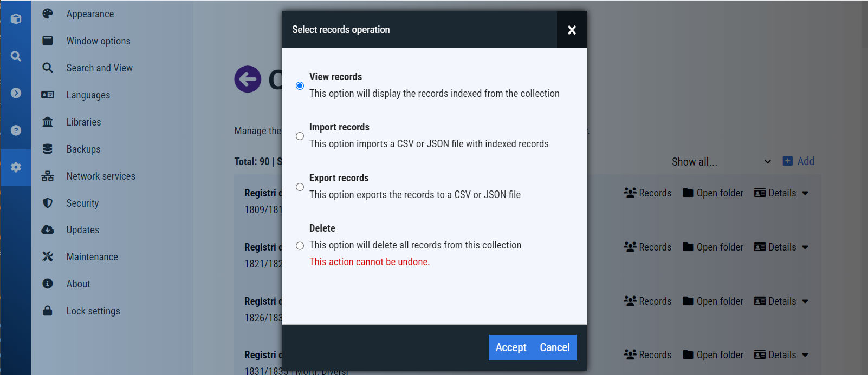The image size is (868, 375).
Task: Close the Select records operation dialog
Action: point(572,30)
